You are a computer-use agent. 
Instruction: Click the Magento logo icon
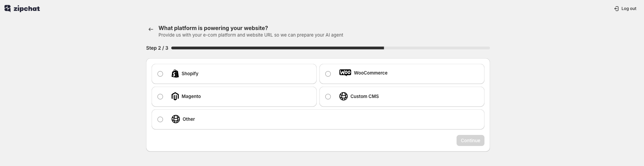click(175, 96)
